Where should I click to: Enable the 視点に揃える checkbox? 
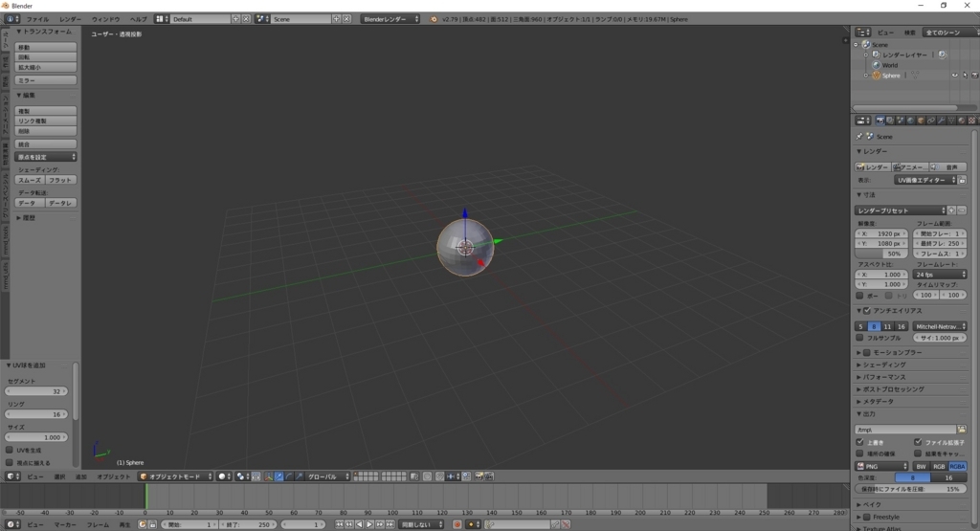[10, 462]
